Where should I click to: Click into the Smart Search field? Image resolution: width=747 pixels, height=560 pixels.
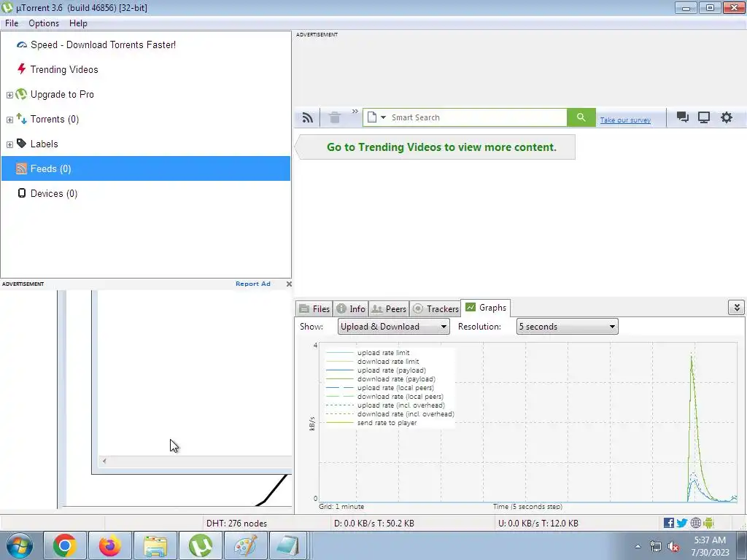point(478,117)
